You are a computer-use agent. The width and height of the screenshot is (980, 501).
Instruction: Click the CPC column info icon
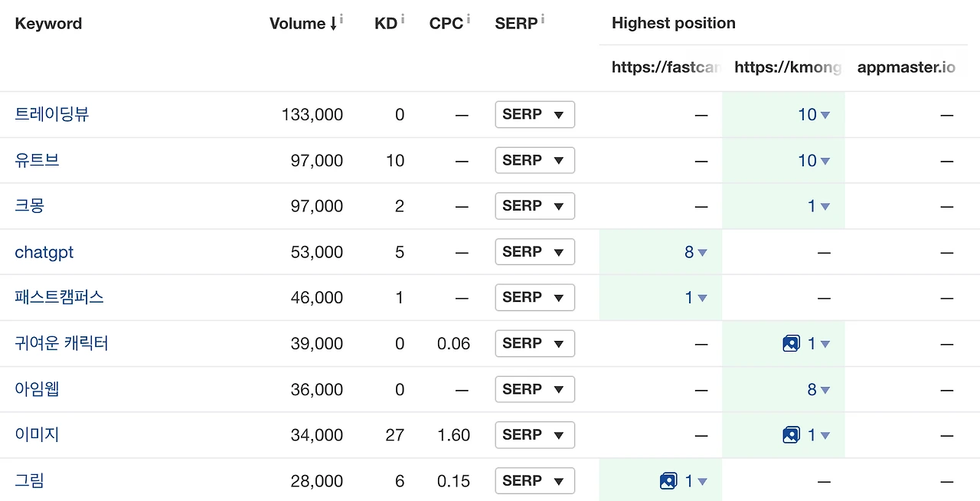click(x=468, y=18)
